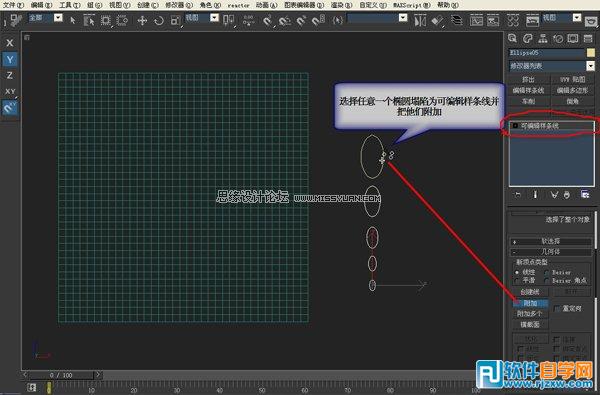Open the 编辑 (Edit) menu
The width and height of the screenshot is (600, 395).
pyautogui.click(x=41, y=5)
